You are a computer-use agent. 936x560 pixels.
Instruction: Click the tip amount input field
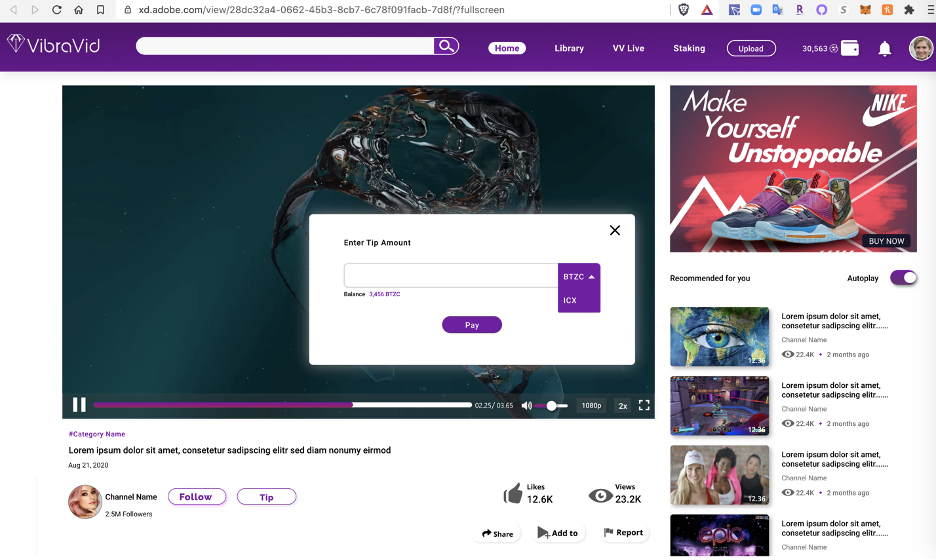(450, 276)
